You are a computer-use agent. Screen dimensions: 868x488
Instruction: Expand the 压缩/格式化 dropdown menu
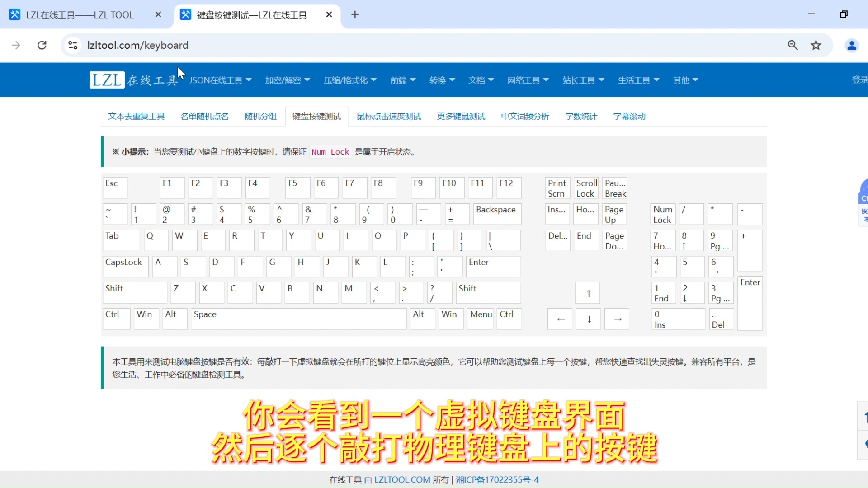pyautogui.click(x=350, y=80)
